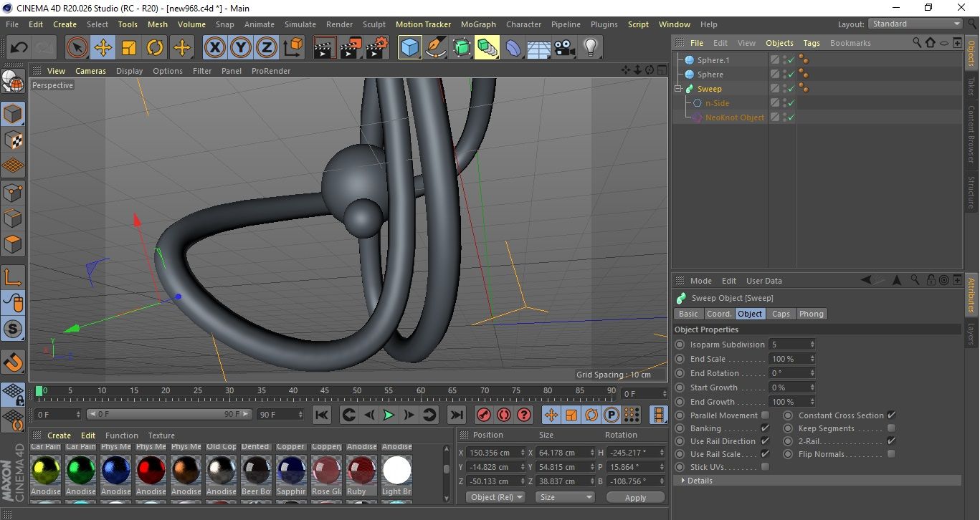
Task: Toggle Constant Cross Section checkbox
Action: (x=891, y=415)
